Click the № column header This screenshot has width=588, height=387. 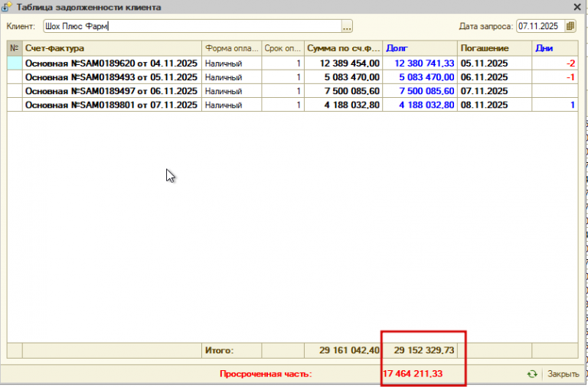click(x=15, y=48)
